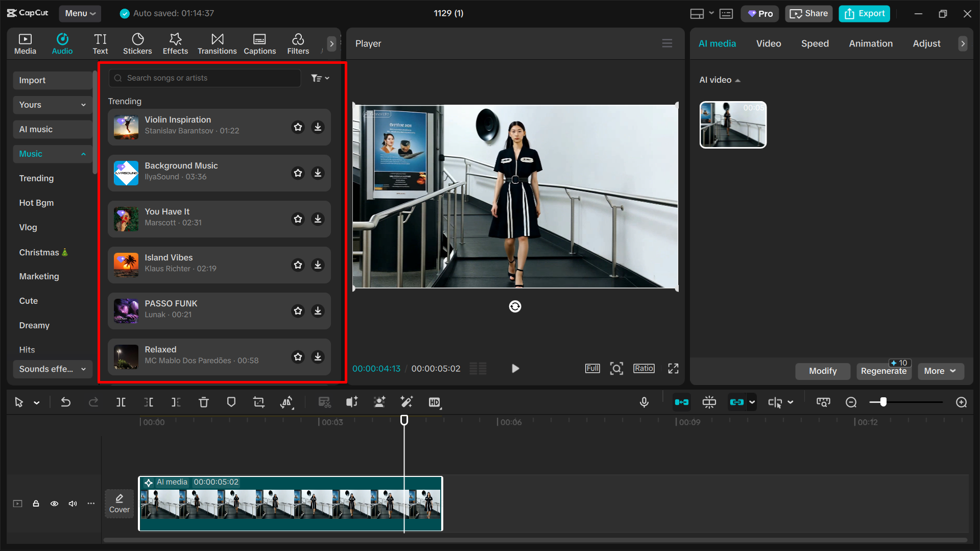
Task: Toggle auto snapping in timeline
Action: point(709,402)
